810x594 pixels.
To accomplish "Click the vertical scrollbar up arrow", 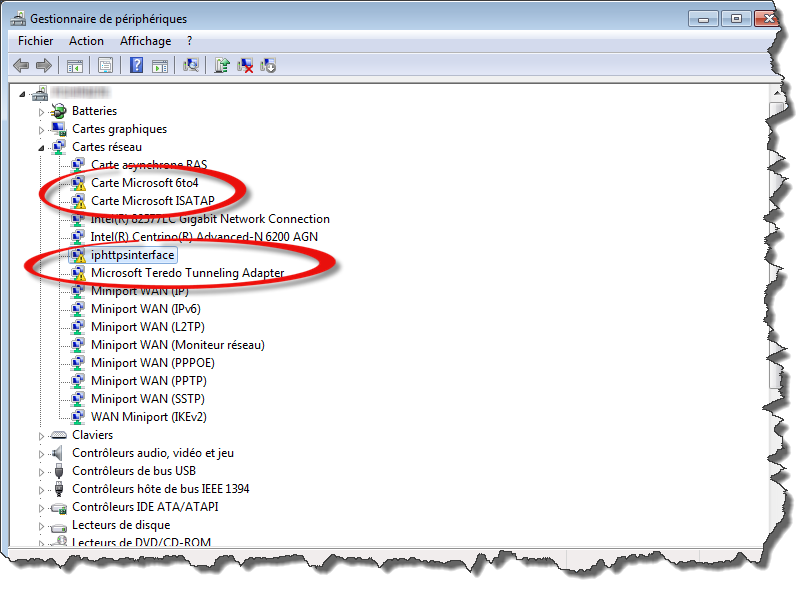I will pos(777,93).
